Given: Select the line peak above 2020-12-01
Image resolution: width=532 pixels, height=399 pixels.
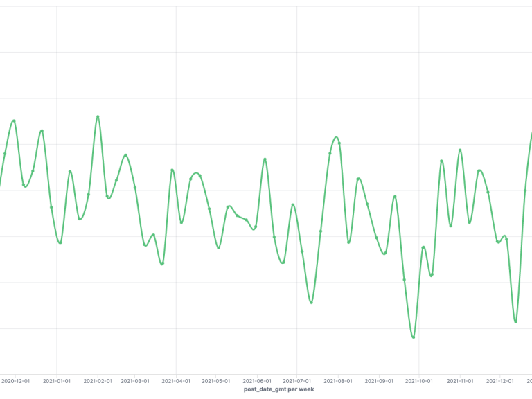Looking at the screenshot, I should click(x=14, y=121).
